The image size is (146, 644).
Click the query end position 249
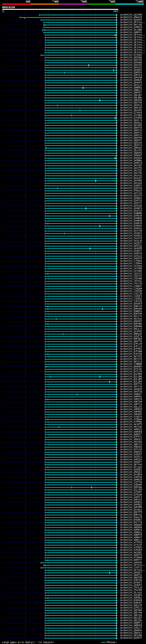click(x=115, y=11)
